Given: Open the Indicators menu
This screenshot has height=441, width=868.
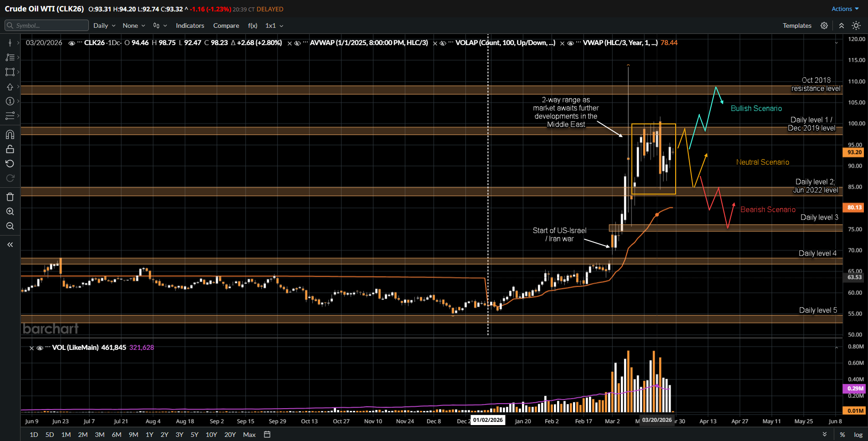Looking at the screenshot, I should click(x=190, y=26).
